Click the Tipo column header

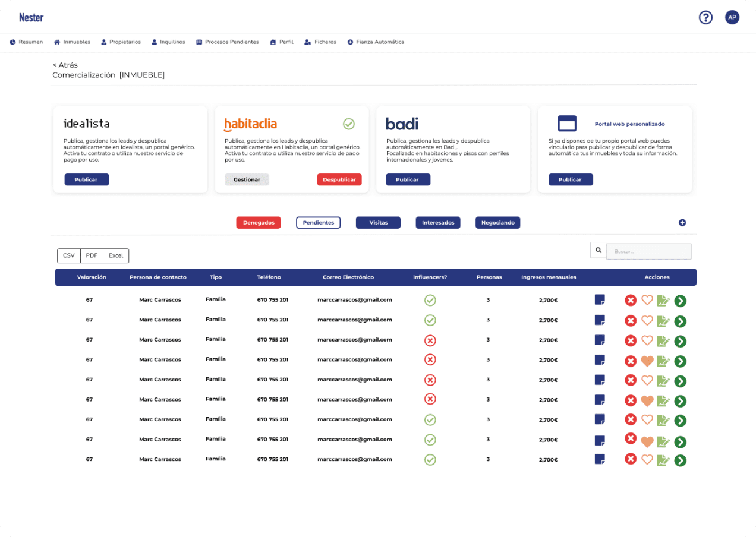216,277
